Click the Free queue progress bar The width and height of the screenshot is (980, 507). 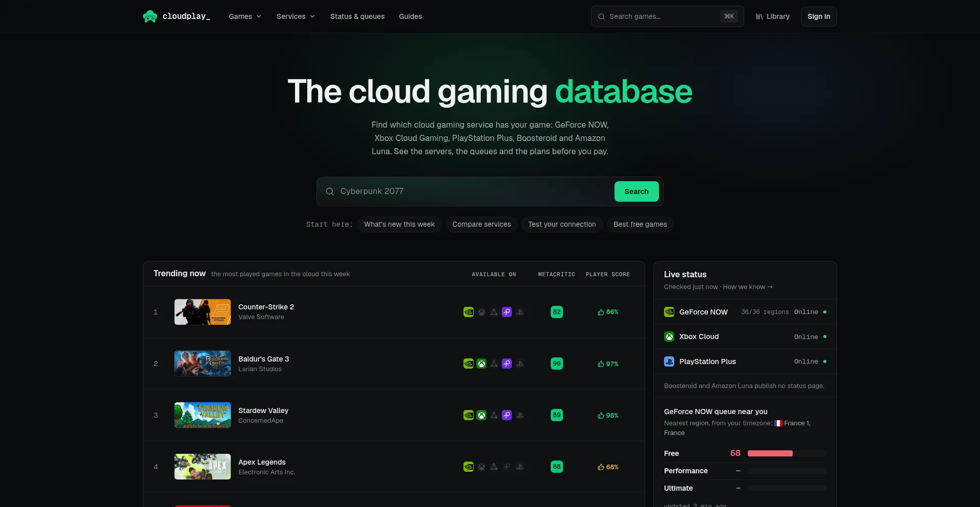pyautogui.click(x=787, y=453)
